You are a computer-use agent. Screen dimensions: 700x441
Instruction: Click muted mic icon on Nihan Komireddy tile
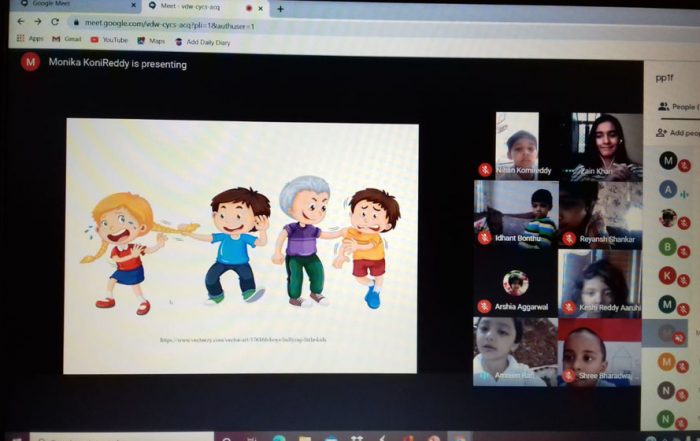[485, 170]
